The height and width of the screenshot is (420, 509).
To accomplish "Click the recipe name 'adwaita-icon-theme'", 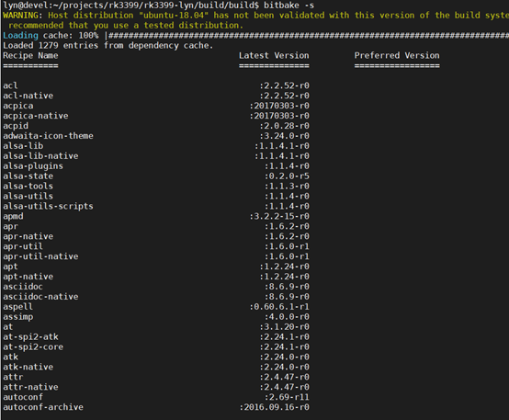I will pos(48,136).
